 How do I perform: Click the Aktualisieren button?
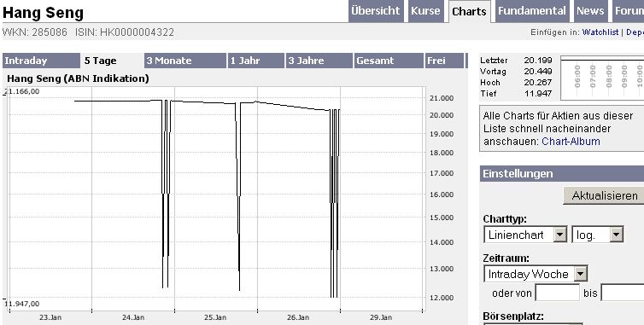click(604, 195)
